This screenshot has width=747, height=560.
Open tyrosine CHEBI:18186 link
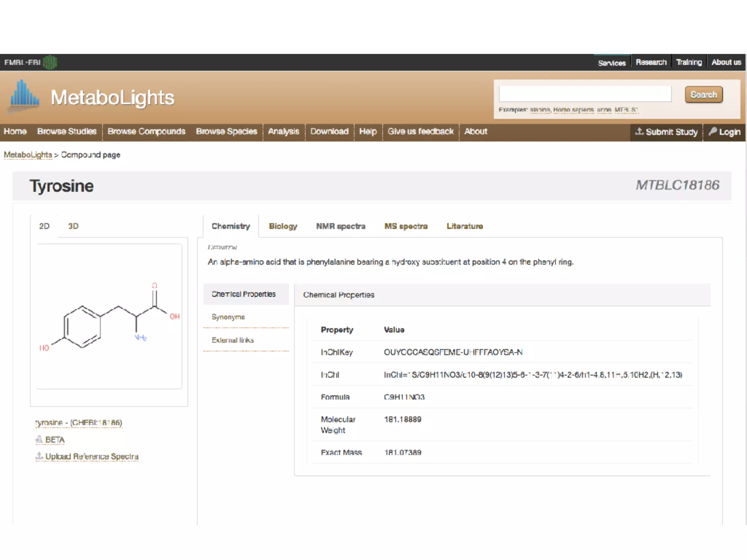78,423
